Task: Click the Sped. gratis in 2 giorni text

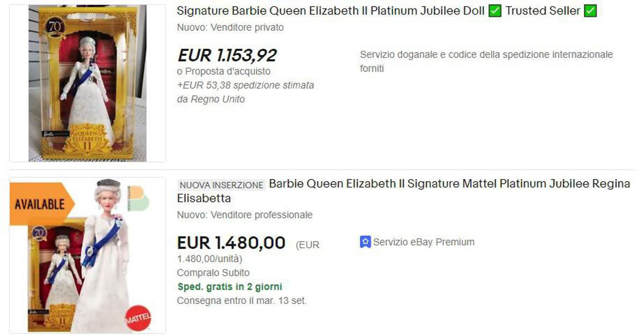Action: (x=229, y=287)
